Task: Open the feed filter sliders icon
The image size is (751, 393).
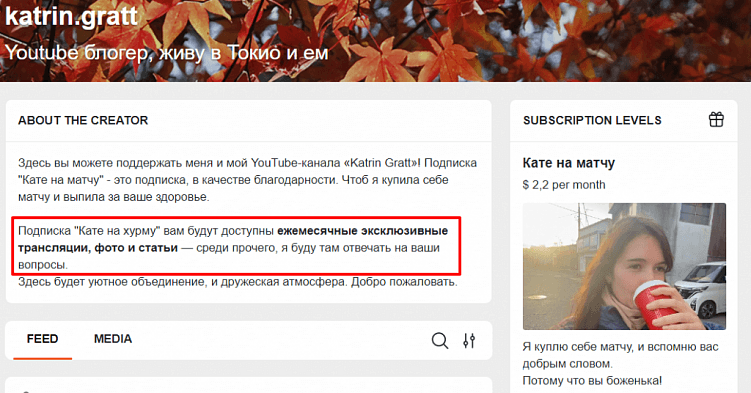Action: tap(469, 341)
